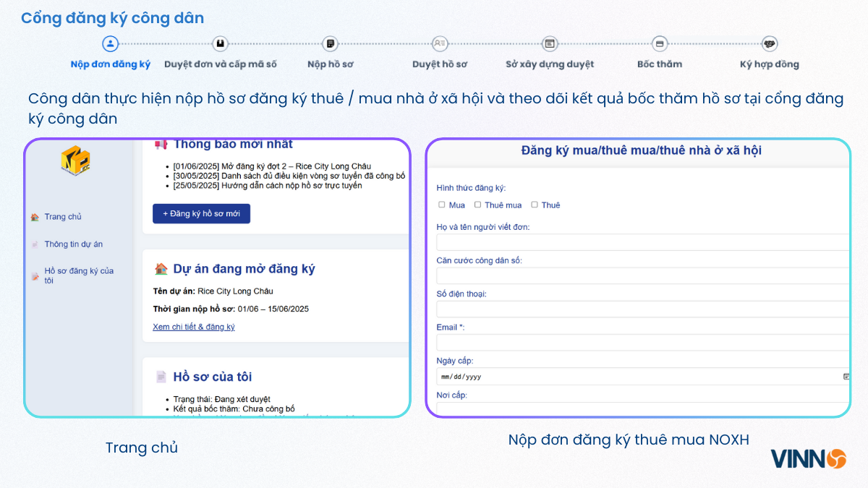868x488 pixels.
Task: Check the Thuê mua option
Action: [477, 205]
